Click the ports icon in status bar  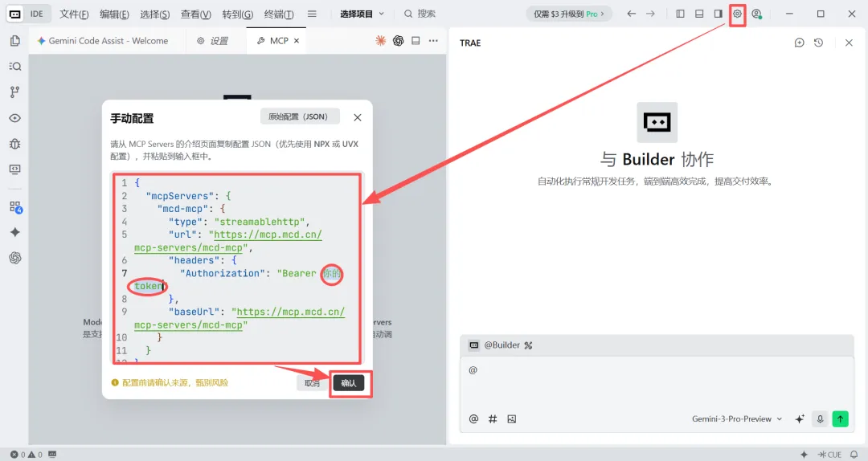click(x=52, y=455)
